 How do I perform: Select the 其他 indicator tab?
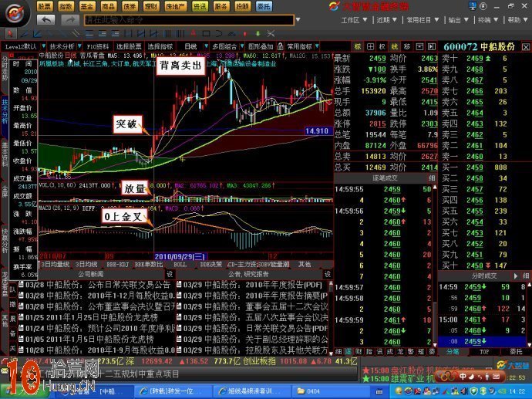pos(305,264)
